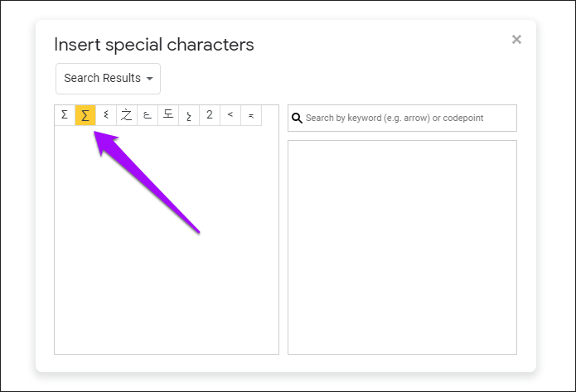Select the first sigma character, not highlighted
This screenshot has height=392, width=576.
65,115
